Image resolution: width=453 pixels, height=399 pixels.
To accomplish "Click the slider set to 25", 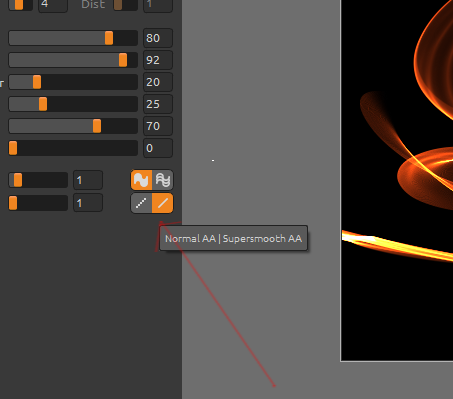I will (73, 104).
